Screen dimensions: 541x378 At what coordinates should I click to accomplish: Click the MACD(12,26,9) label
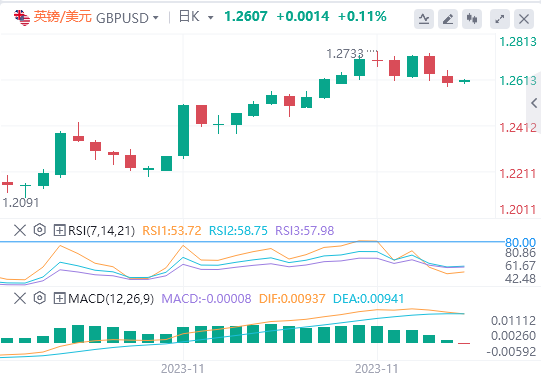tap(111, 299)
